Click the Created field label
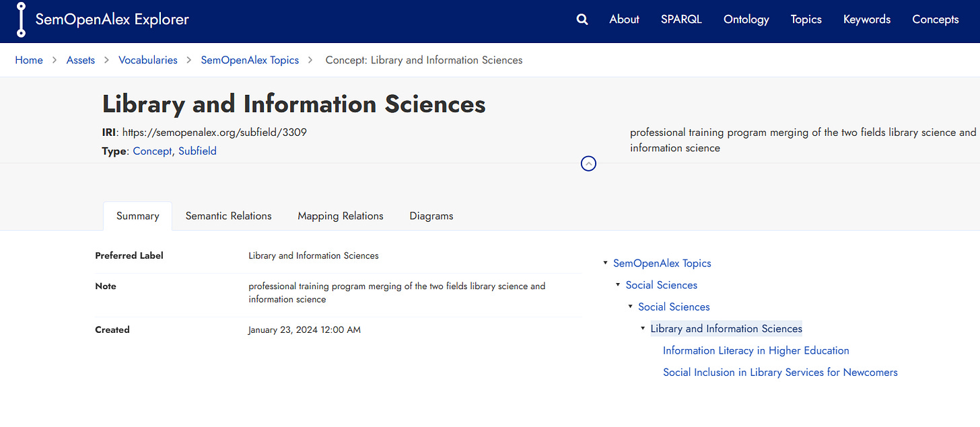The image size is (980, 427). click(112, 329)
